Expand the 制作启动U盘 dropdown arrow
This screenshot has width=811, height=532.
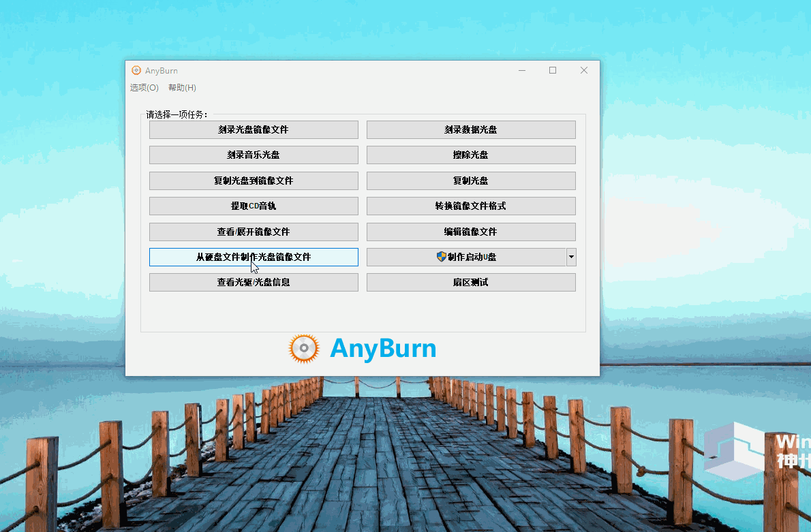(x=571, y=257)
